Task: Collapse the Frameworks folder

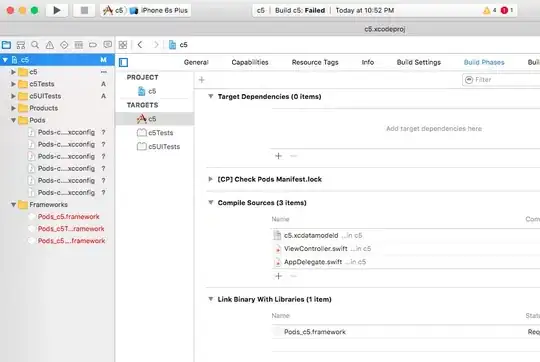Action: point(13,205)
